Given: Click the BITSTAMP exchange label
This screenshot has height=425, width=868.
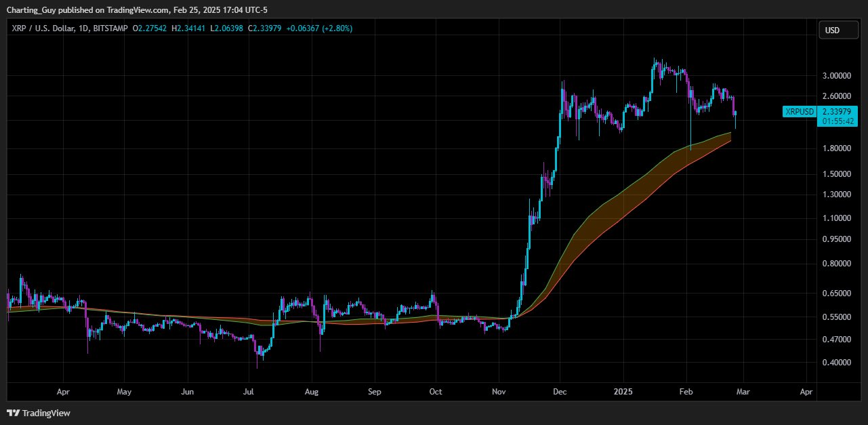Looking at the screenshot, I should click(109, 28).
